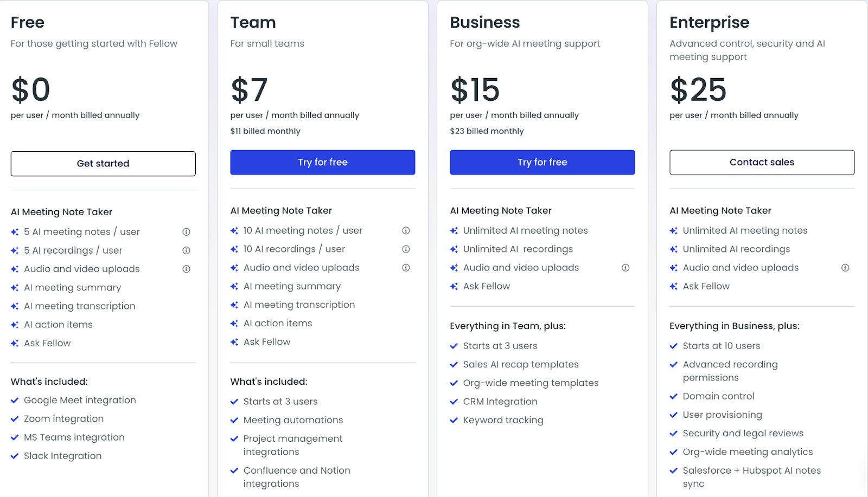Screen dimensions: 868x497
Task: Click info icon next to Free plan Audio and video uploads
Action: pyautogui.click(x=186, y=269)
